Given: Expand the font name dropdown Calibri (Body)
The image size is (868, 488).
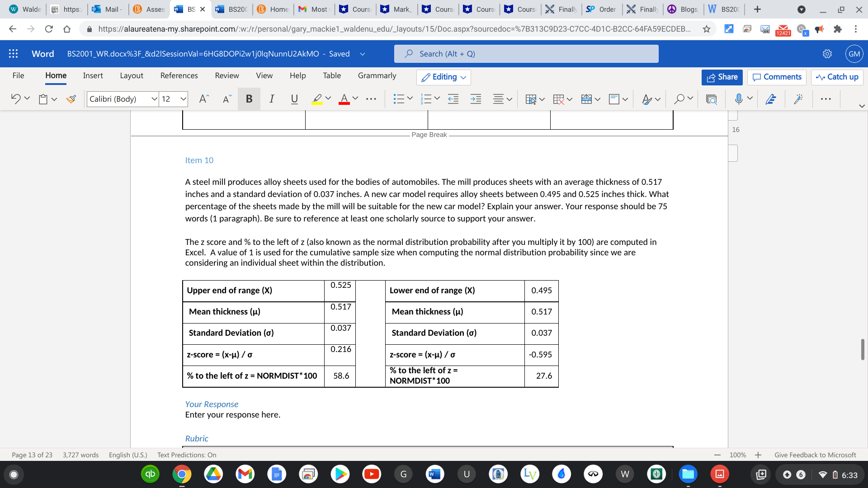Looking at the screenshot, I should coord(154,99).
